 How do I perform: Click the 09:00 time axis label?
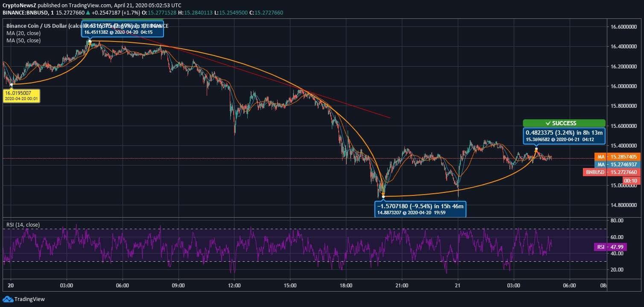(x=178, y=286)
